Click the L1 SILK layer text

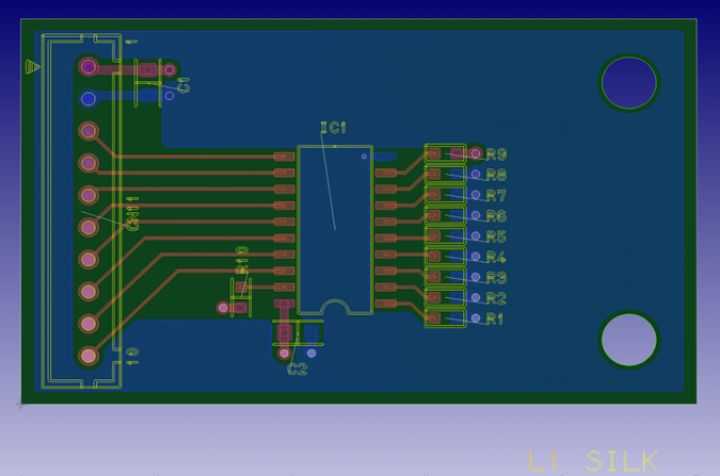coord(593,461)
